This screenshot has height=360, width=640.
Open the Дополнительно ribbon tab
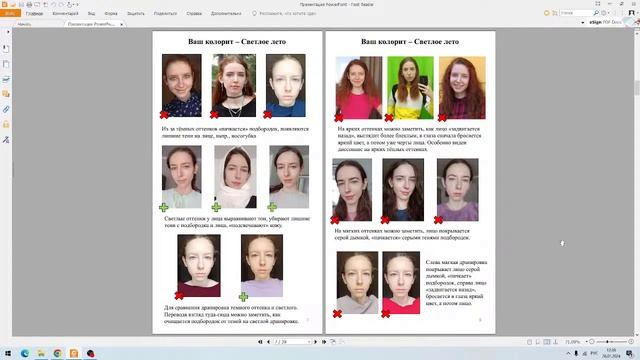(x=226, y=13)
